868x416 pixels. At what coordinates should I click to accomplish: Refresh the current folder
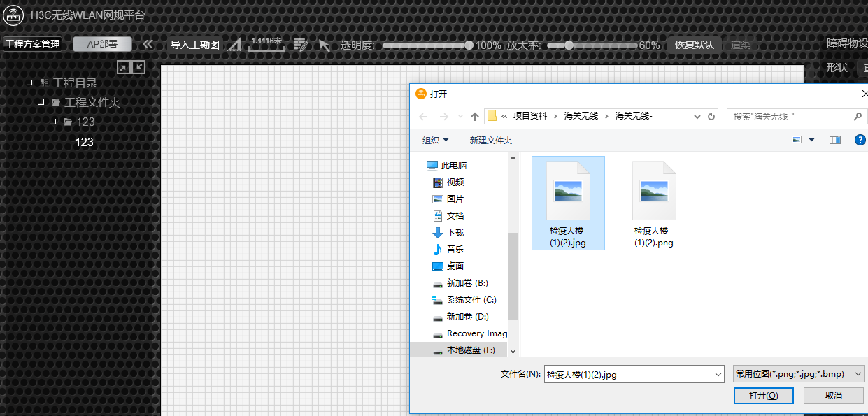point(711,116)
